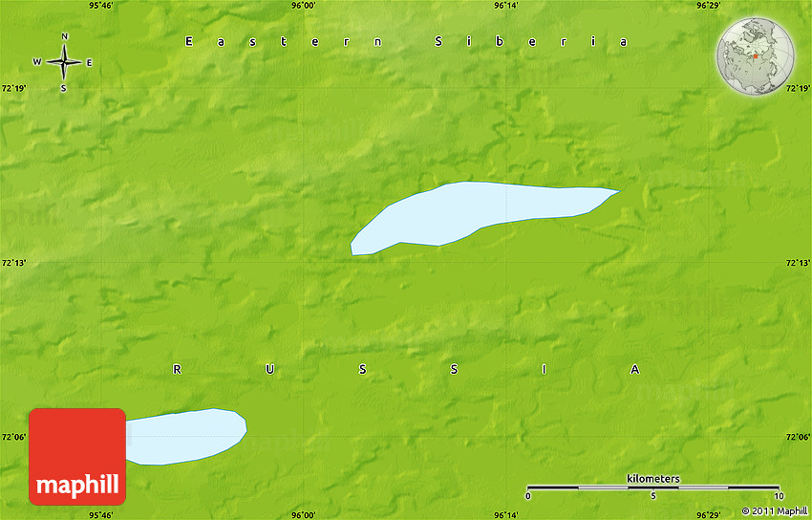Viewport: 812px width, 520px height.
Task: Click the bottom-edge longitude label 95°46'
Action: pyautogui.click(x=100, y=515)
